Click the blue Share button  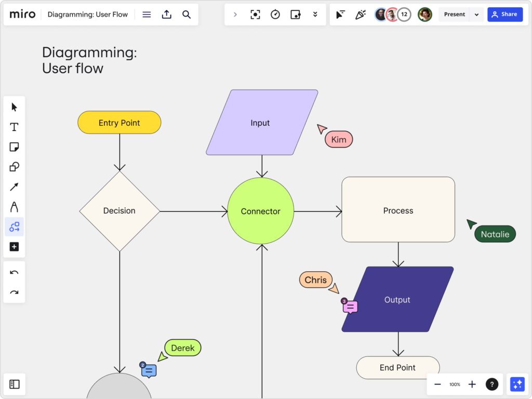[505, 14]
